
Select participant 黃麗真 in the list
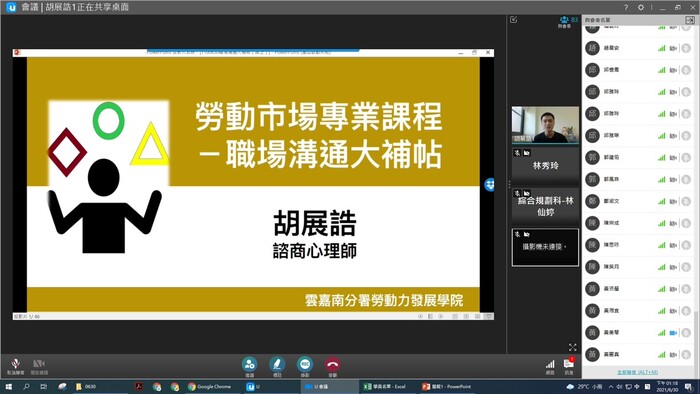638,354
